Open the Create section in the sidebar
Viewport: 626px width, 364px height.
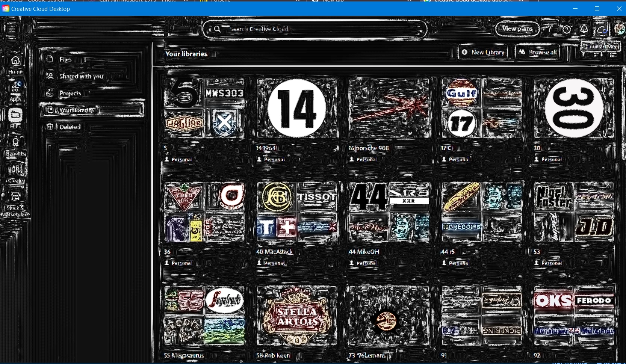[x=15, y=174]
